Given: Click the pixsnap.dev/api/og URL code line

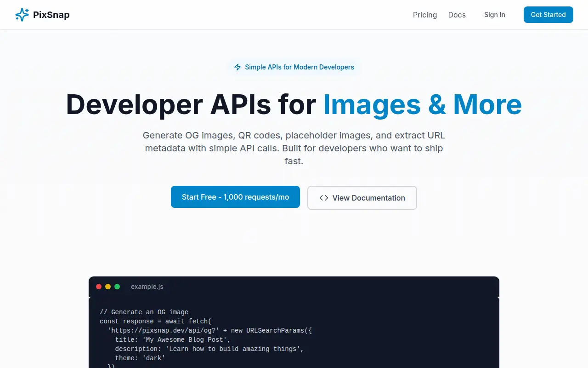Looking at the screenshot, I should point(209,330).
